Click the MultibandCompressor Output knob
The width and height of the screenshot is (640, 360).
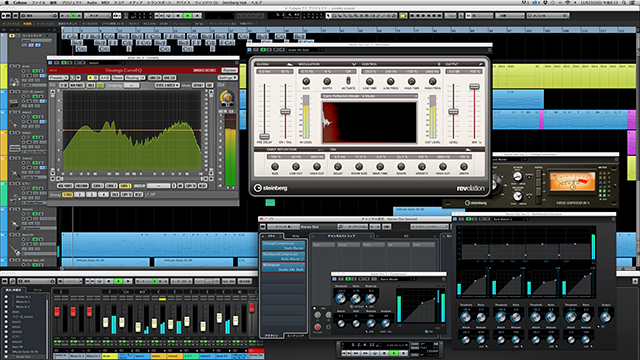click(606, 317)
